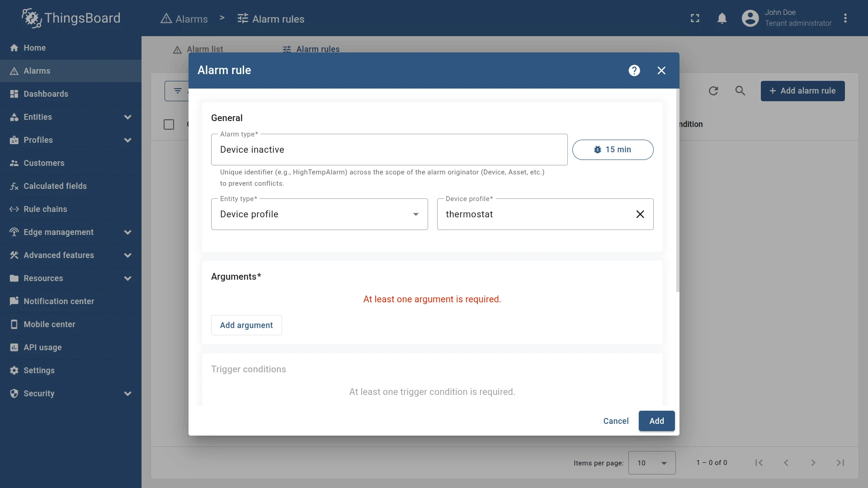Viewport: 868px width, 488px height.
Task: Open Notification center
Action: (71, 301)
